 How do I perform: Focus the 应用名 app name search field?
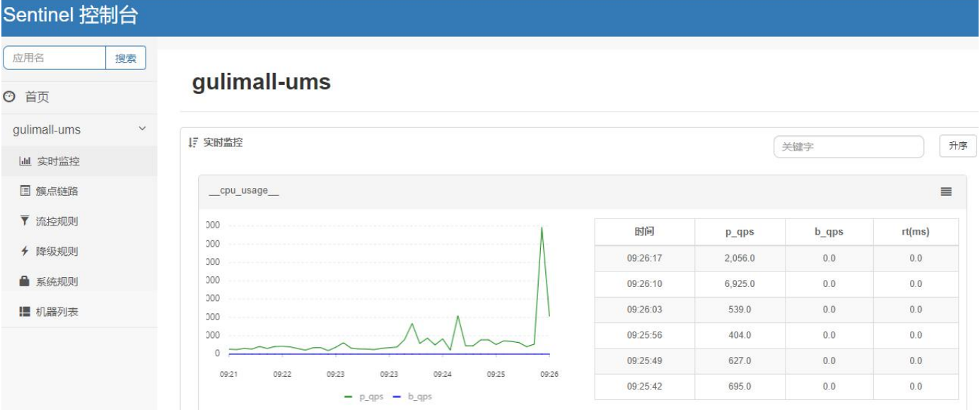point(54,58)
